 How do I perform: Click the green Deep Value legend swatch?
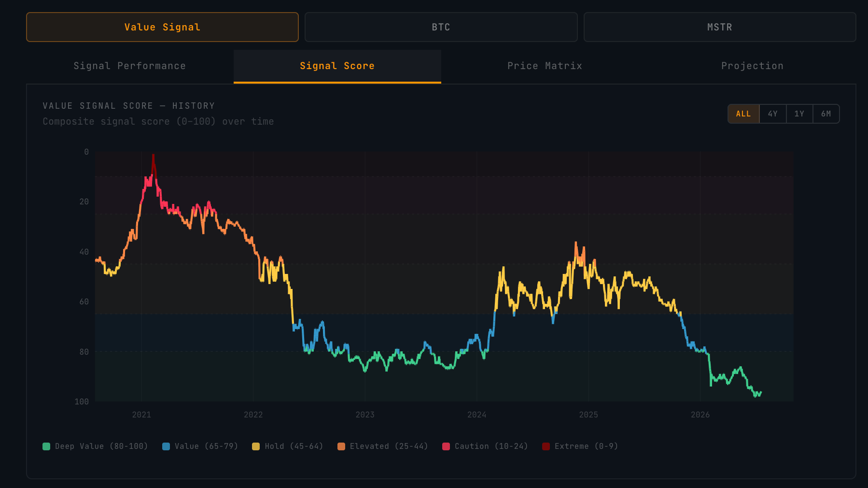coord(46,446)
